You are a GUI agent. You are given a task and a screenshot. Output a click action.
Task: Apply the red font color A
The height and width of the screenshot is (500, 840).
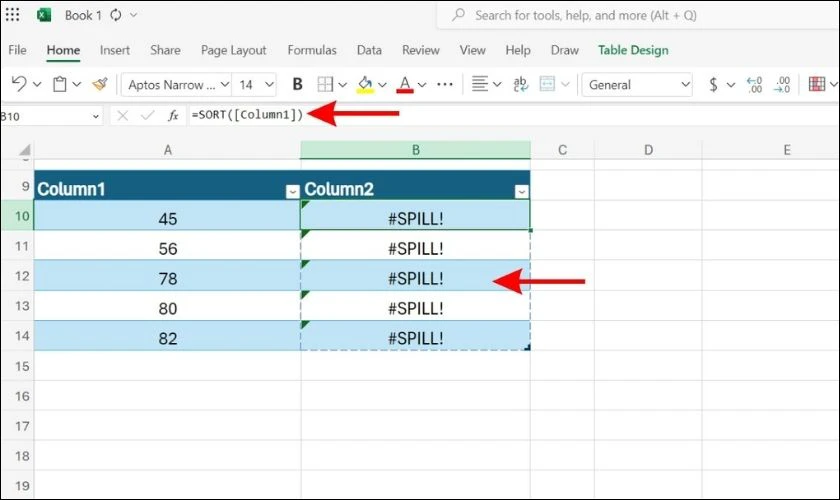[405, 84]
